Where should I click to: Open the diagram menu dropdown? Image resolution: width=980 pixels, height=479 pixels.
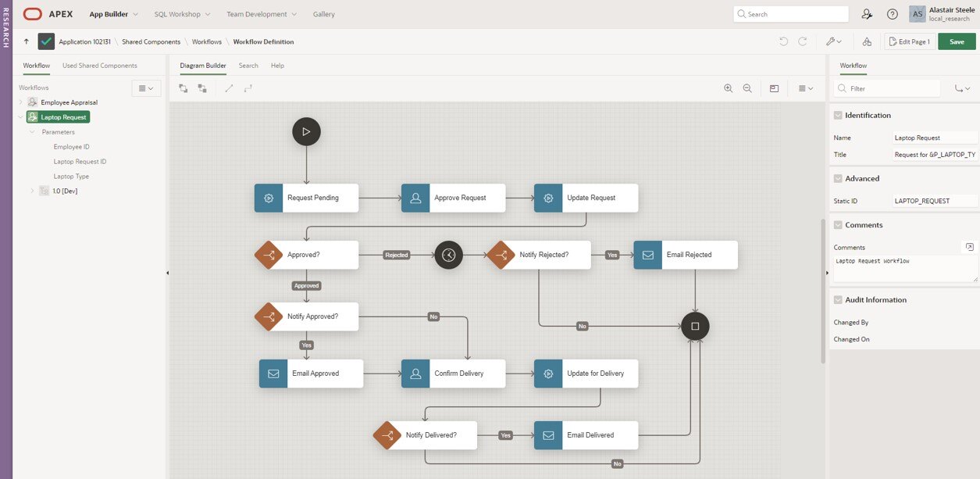tap(806, 88)
